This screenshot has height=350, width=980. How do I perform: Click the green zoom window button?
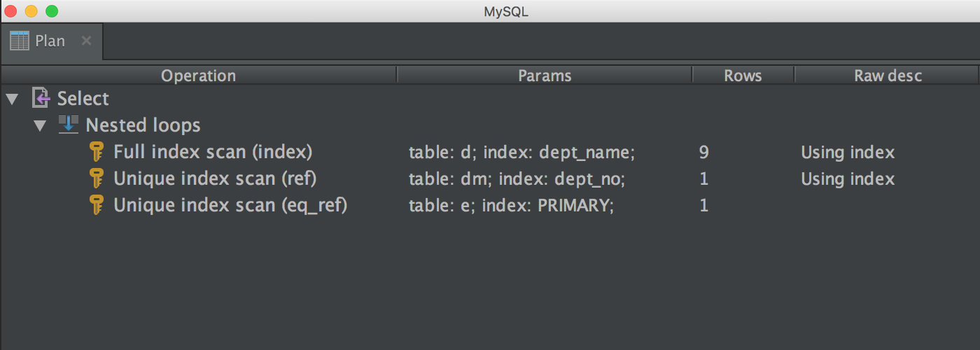point(52,11)
